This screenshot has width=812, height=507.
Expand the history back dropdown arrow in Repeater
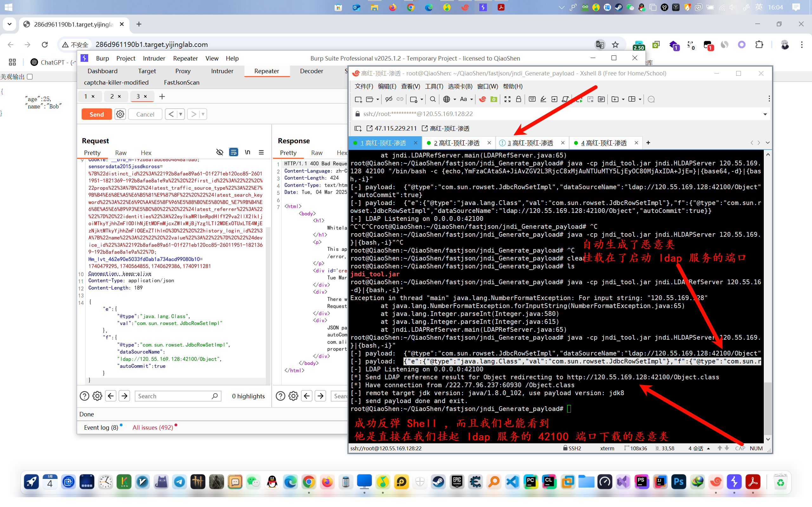click(x=181, y=114)
